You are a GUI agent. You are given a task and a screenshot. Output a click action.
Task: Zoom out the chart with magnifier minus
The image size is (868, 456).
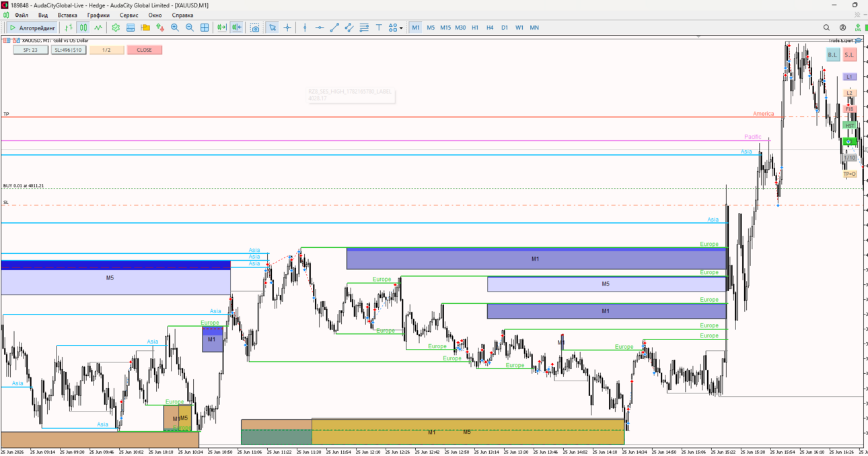point(190,28)
